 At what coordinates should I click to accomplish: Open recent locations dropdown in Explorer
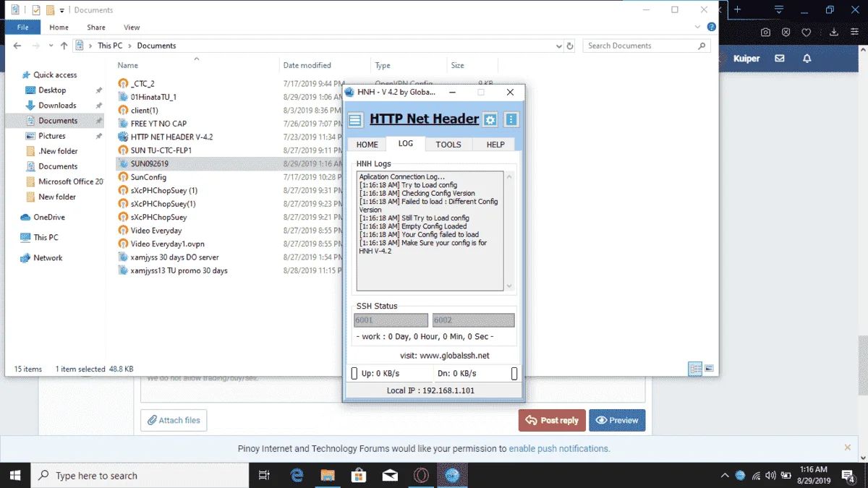coord(50,46)
